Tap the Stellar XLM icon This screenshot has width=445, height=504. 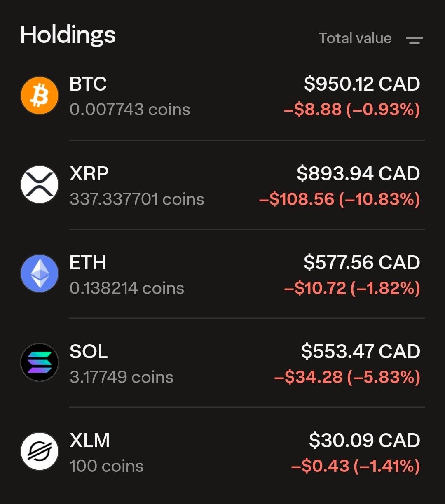[x=40, y=451]
